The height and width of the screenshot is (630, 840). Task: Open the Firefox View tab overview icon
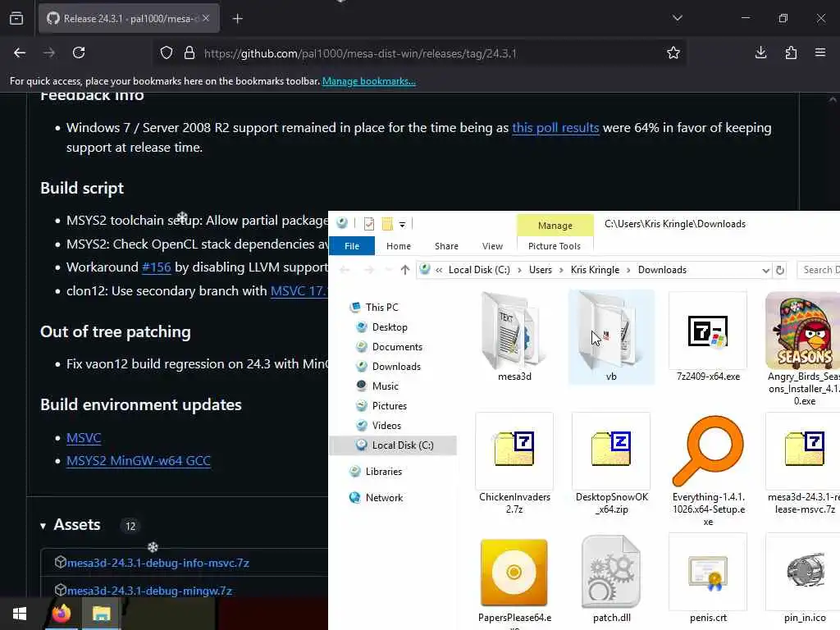pos(16,18)
